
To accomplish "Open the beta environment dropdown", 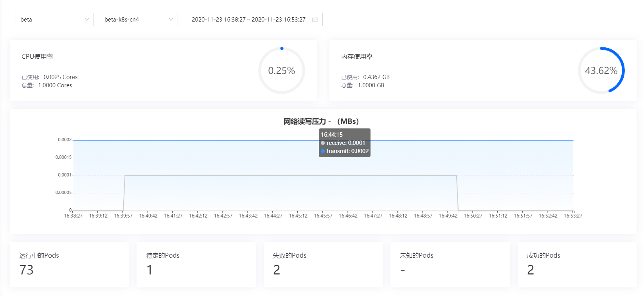I will tap(55, 20).
